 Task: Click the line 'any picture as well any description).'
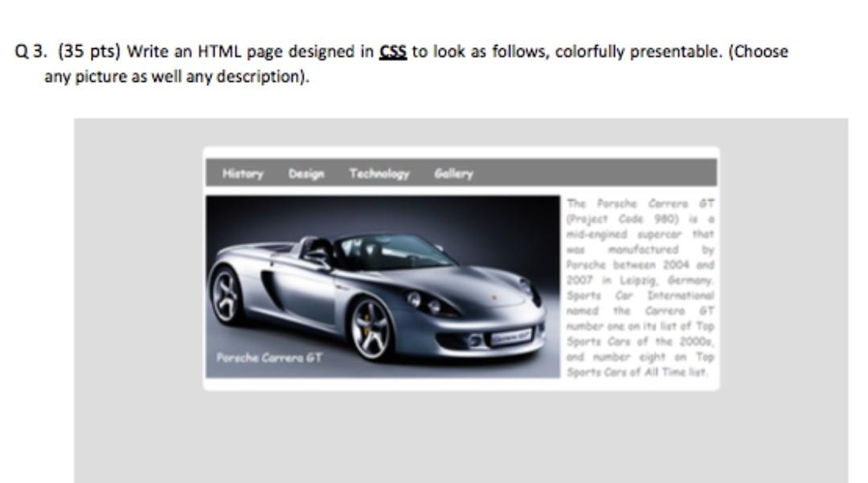177,76
